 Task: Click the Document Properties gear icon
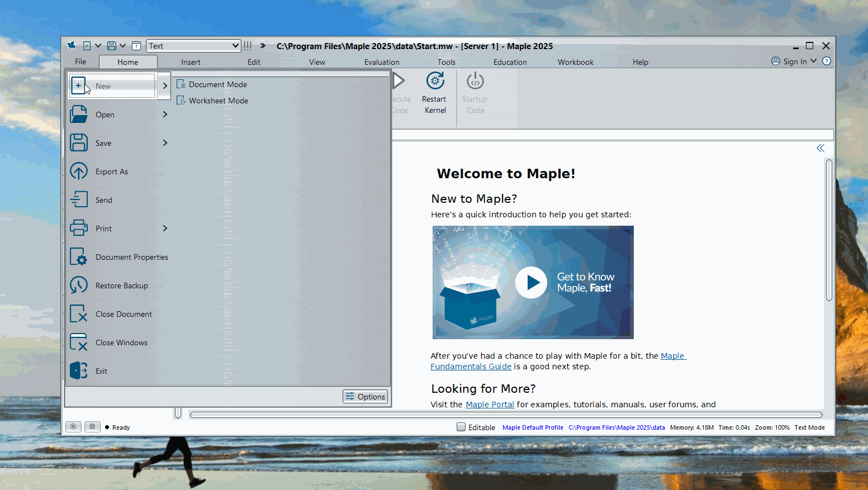point(79,257)
